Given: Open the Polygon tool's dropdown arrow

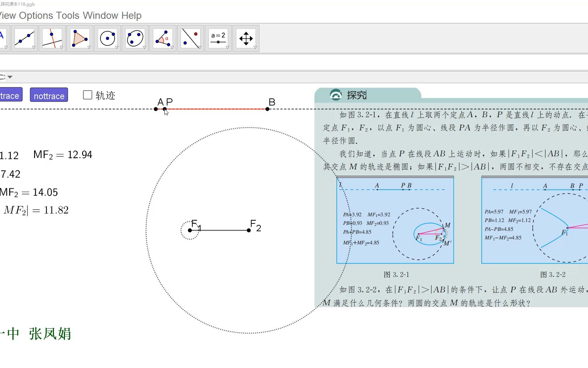Looking at the screenshot, I should click(x=89, y=47).
